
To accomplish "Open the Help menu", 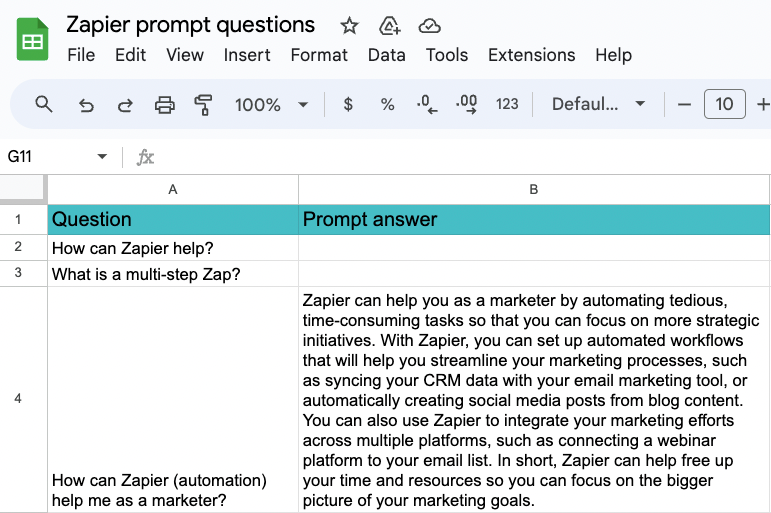I will click(613, 55).
